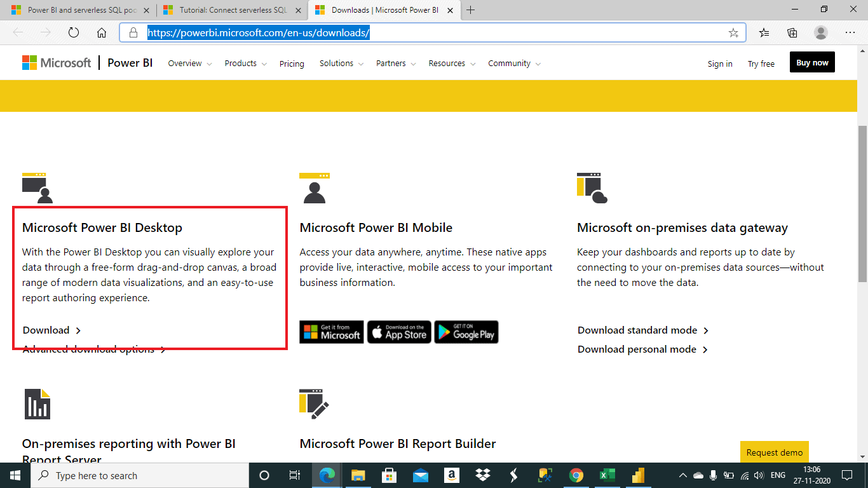The width and height of the screenshot is (868, 488).
Task: Open Task View on the taskbar
Action: pos(295,475)
